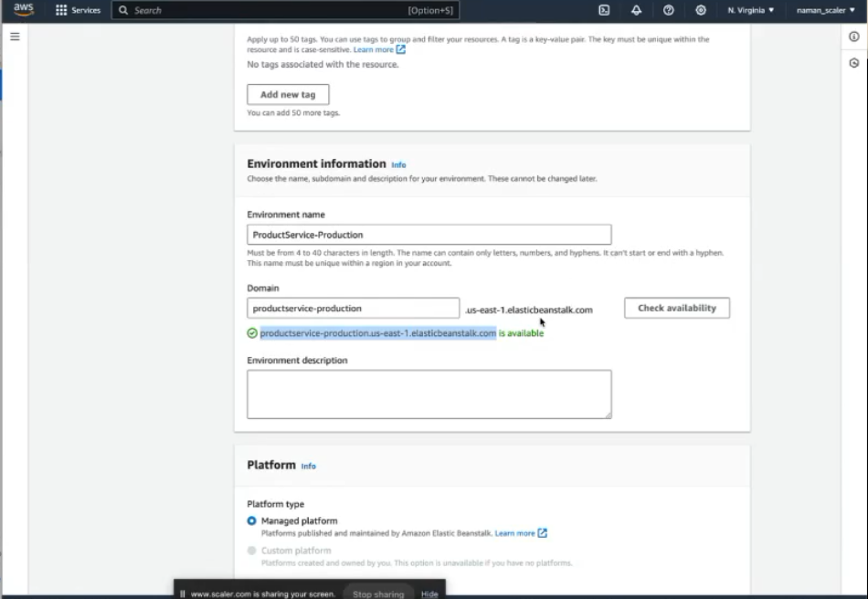Screen dimensions: 868x599
Task: Open the help question mark icon
Action: [x=669, y=10]
